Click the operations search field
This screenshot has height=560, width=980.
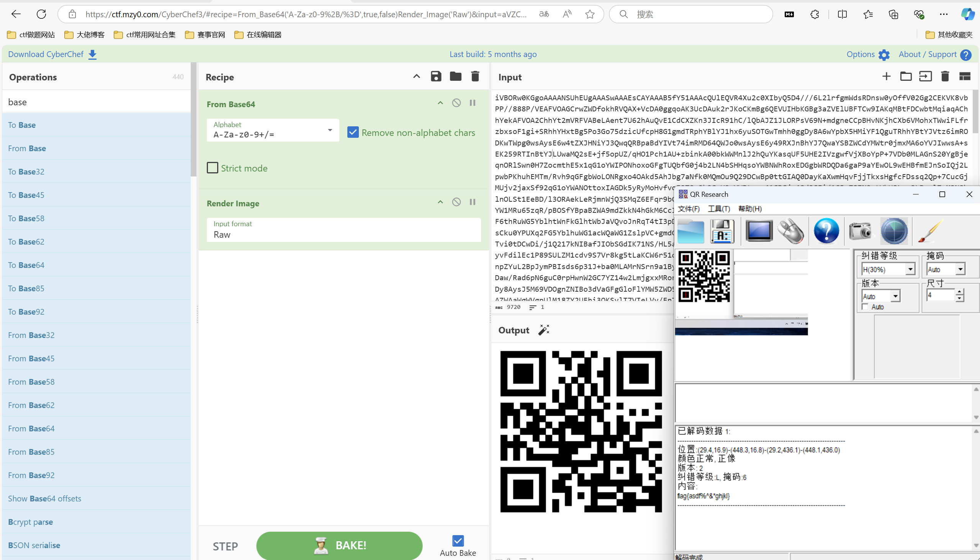coord(96,101)
